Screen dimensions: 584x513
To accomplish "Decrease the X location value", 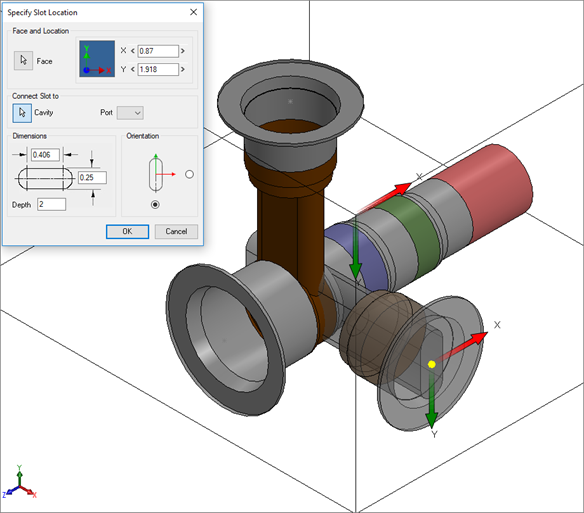I will (x=133, y=51).
